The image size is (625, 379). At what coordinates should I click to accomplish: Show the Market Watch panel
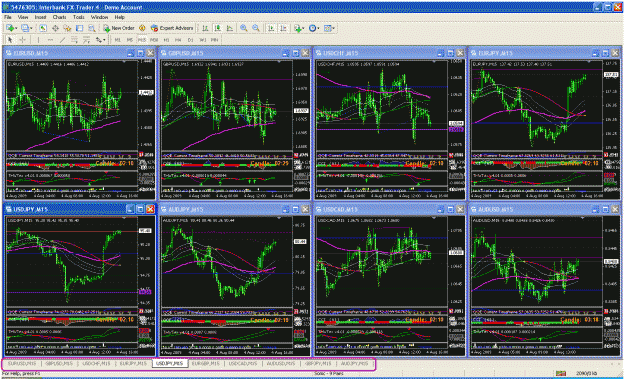pos(43,28)
